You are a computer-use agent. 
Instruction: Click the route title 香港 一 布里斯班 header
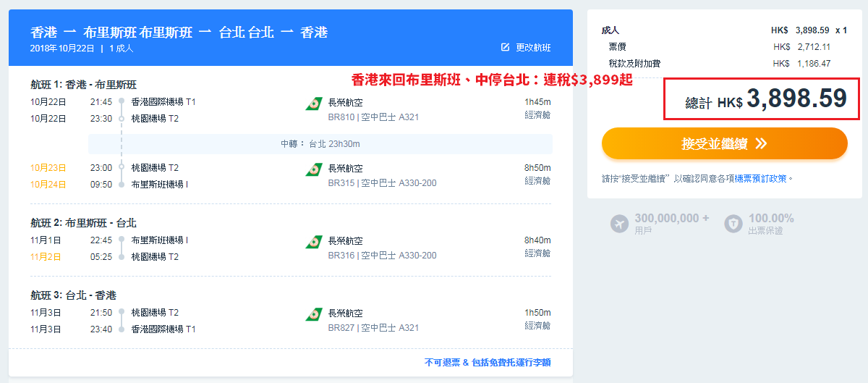179,33
